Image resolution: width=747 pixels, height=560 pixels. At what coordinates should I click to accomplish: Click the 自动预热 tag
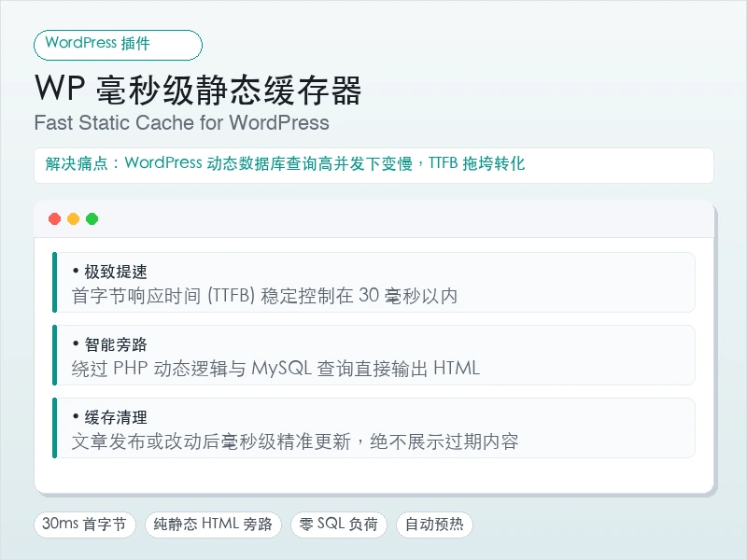(434, 525)
